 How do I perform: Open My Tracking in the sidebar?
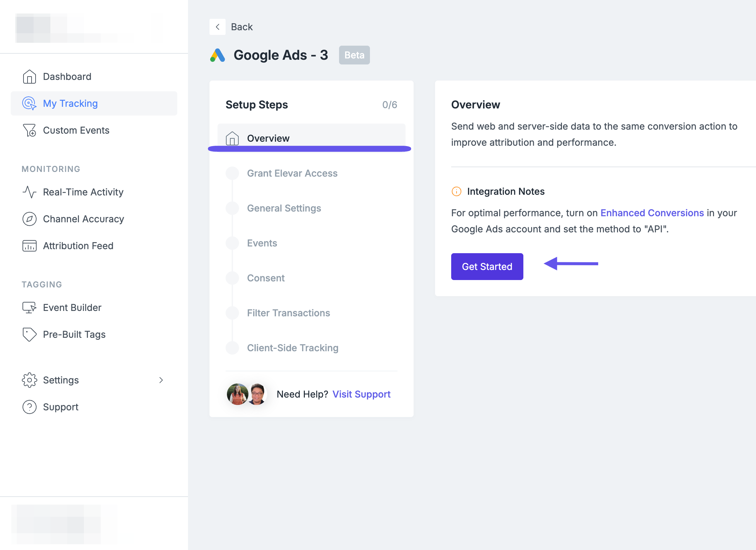[x=94, y=103]
